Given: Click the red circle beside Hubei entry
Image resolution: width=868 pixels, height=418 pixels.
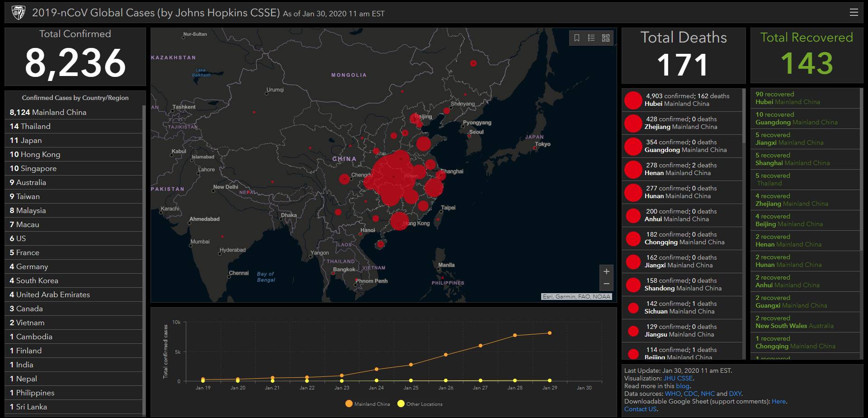Looking at the screenshot, I should (633, 100).
